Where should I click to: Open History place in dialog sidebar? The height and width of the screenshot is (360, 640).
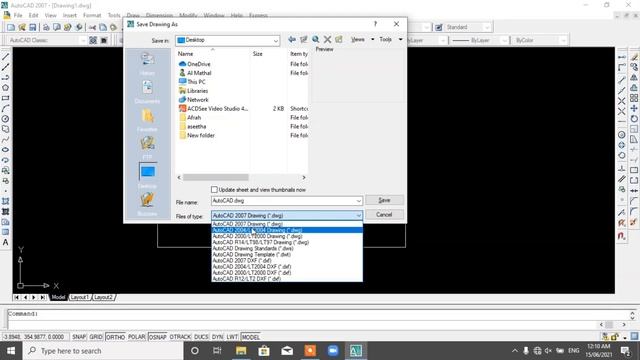[147, 64]
